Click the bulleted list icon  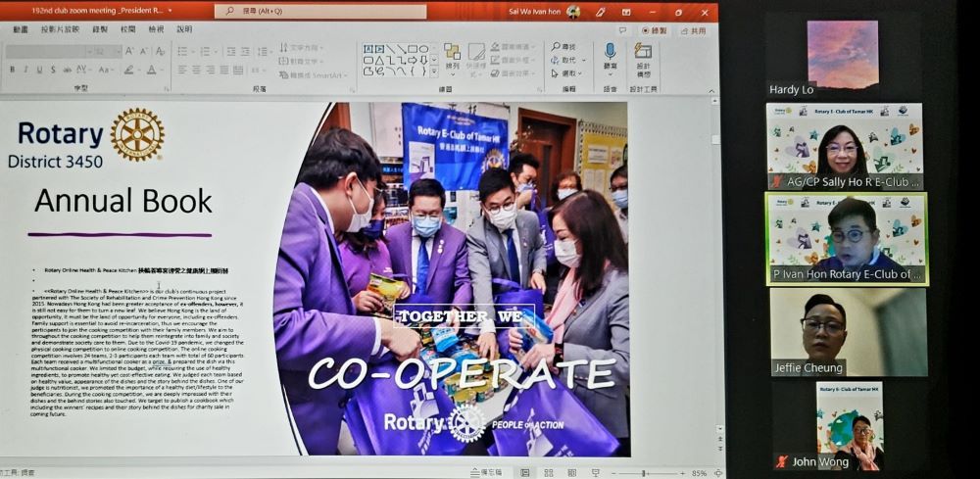(x=184, y=51)
